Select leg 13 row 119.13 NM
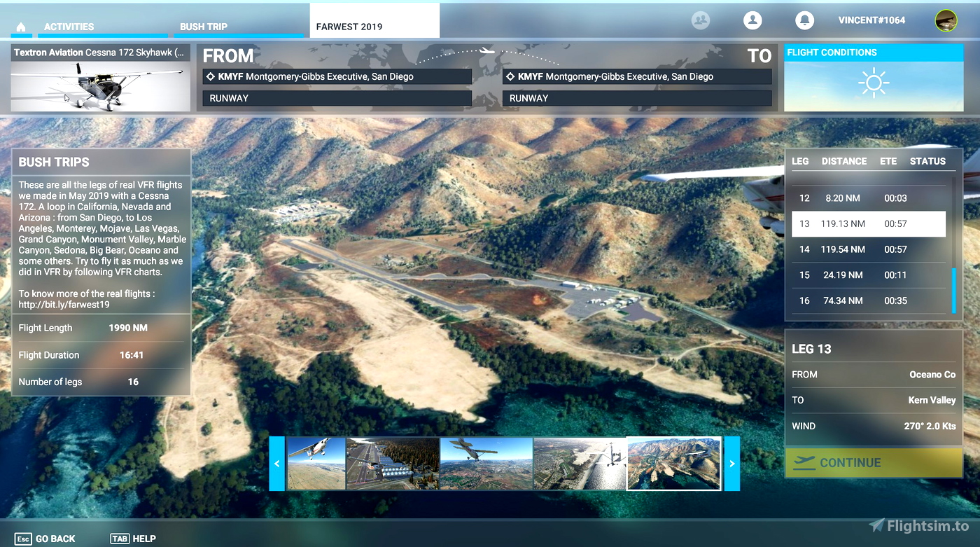This screenshot has height=547, width=980. point(869,224)
